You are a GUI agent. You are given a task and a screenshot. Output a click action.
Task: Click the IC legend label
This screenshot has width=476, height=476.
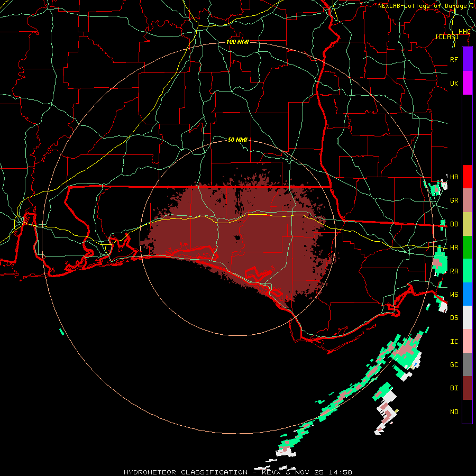pyautogui.click(x=454, y=342)
